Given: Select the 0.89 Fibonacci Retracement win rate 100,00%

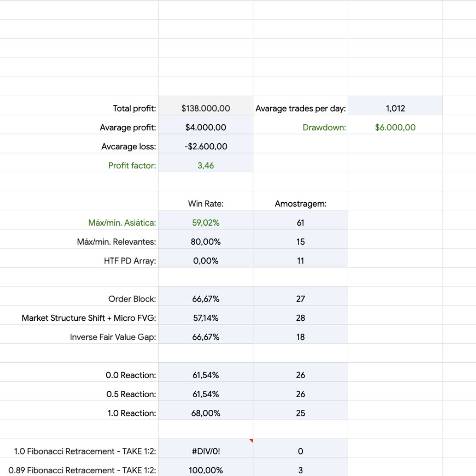Looking at the screenshot, I should click(x=205, y=470).
